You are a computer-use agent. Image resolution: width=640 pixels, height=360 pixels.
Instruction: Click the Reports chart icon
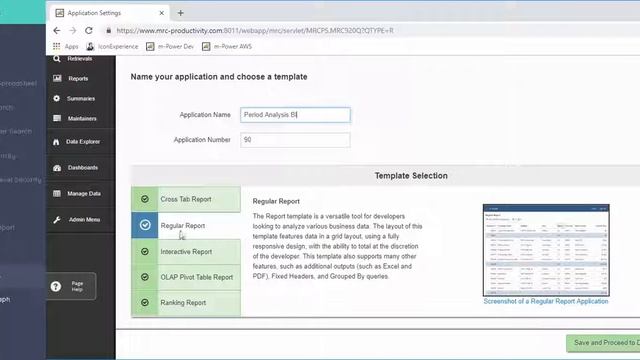click(57, 78)
